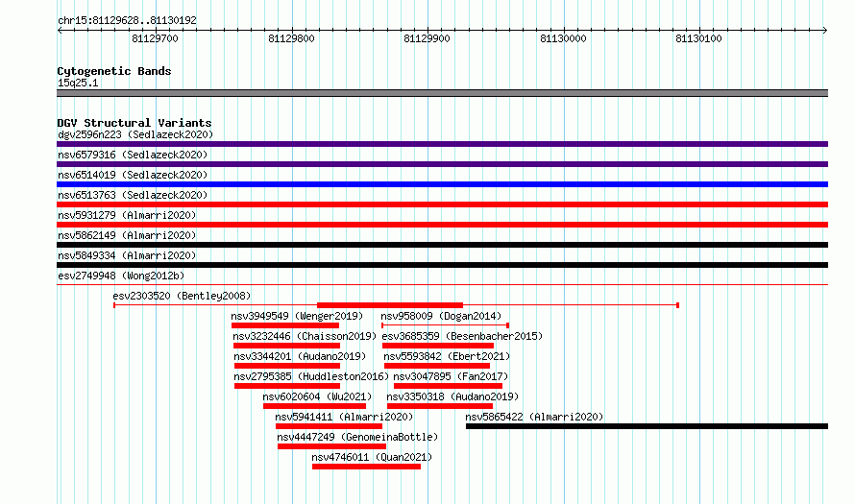Click the red bar under nsv4447249
The height and width of the screenshot is (504, 855).
click(331, 446)
